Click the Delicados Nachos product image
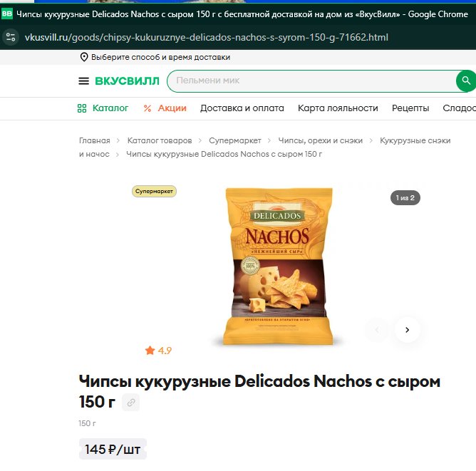Screen dimensions: 476x471 pyautogui.click(x=278, y=266)
